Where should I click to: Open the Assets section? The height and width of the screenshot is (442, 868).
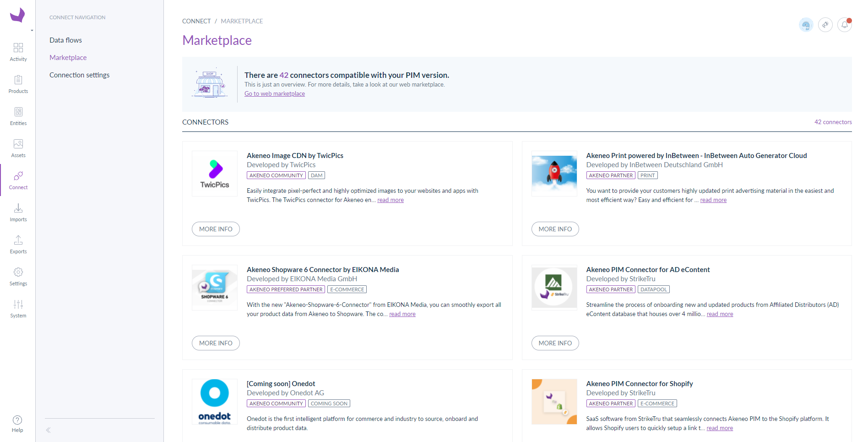coord(18,148)
